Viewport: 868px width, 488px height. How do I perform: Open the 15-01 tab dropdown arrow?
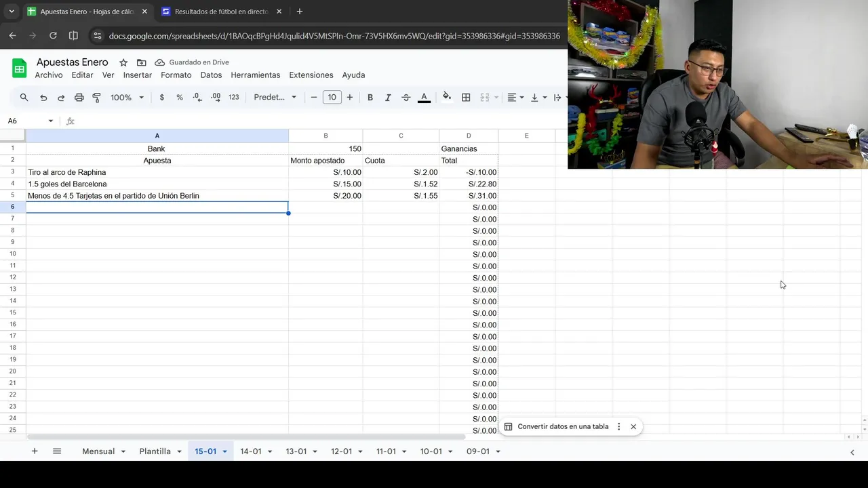224,451
